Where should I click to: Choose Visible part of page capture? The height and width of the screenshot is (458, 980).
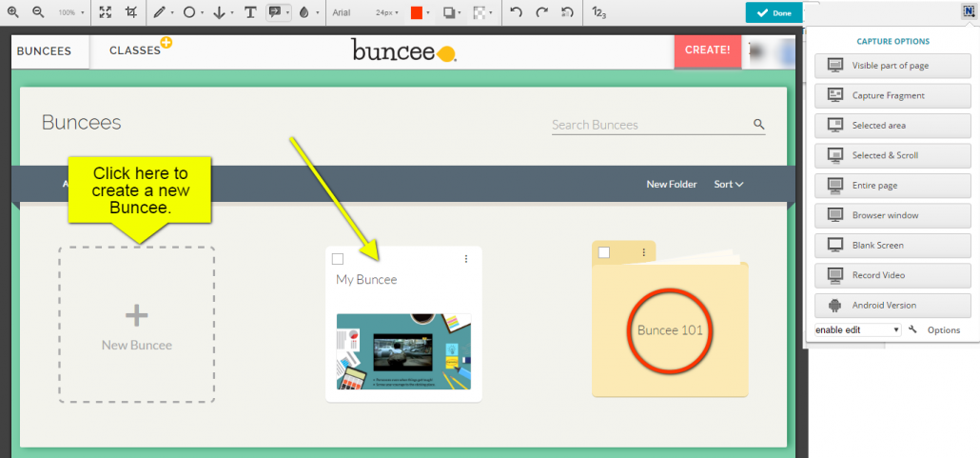point(892,66)
